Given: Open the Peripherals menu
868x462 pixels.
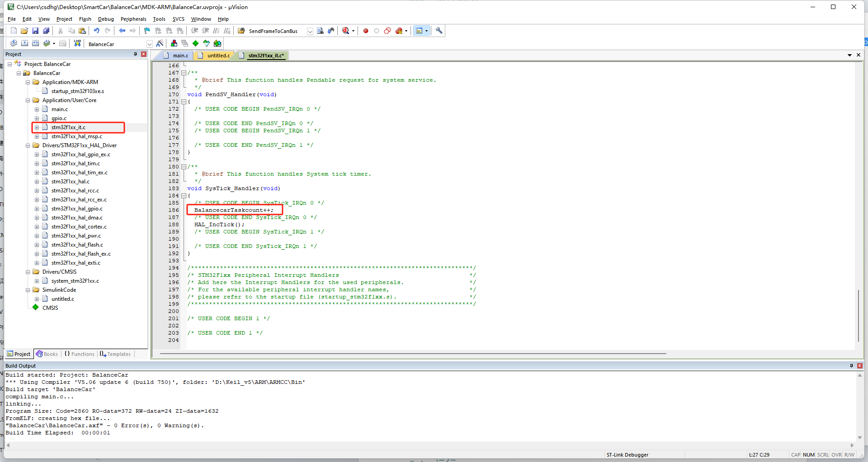Looking at the screenshot, I should pyautogui.click(x=133, y=19).
